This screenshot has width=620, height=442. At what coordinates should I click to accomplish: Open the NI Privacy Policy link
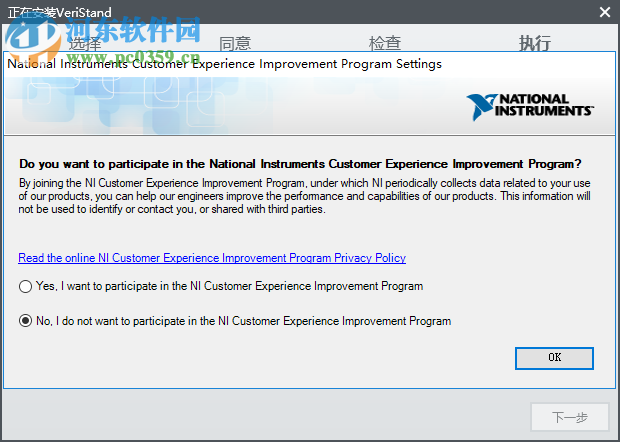tap(212, 258)
